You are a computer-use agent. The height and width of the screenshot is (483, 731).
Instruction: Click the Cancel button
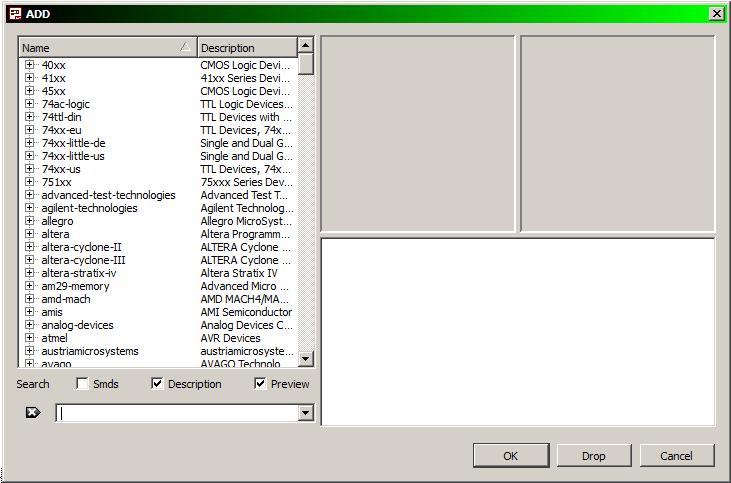[677, 455]
